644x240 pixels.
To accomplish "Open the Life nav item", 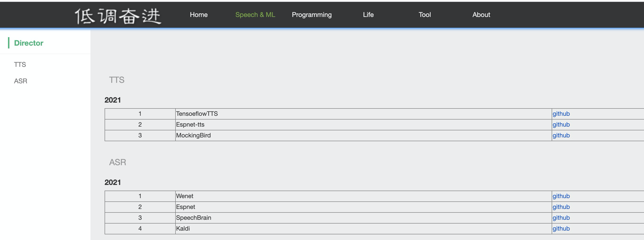I will [x=368, y=15].
